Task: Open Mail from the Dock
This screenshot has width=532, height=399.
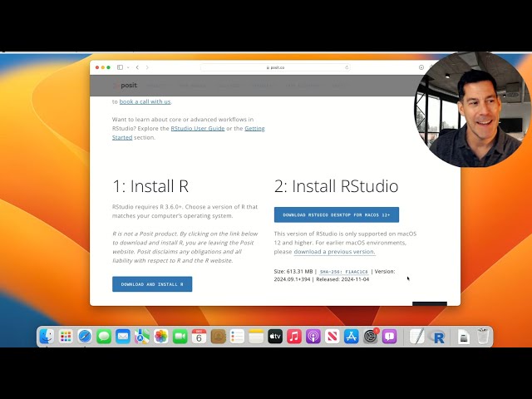Action: [123, 337]
